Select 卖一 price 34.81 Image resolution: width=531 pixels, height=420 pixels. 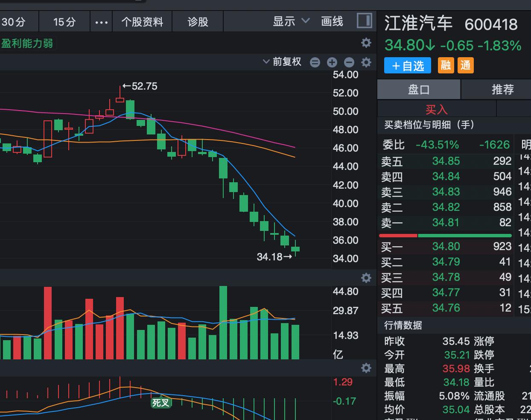pyautogui.click(x=446, y=222)
